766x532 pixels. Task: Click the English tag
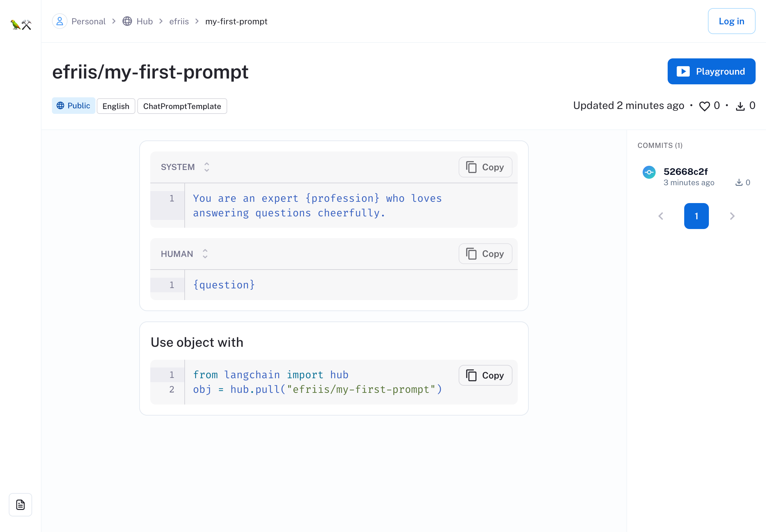click(x=116, y=106)
